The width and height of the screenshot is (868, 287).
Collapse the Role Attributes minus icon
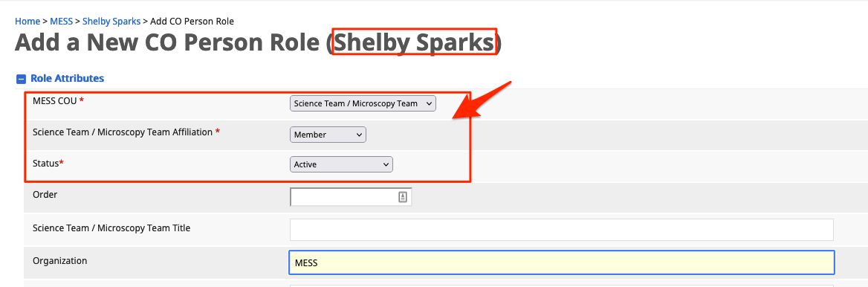point(21,79)
